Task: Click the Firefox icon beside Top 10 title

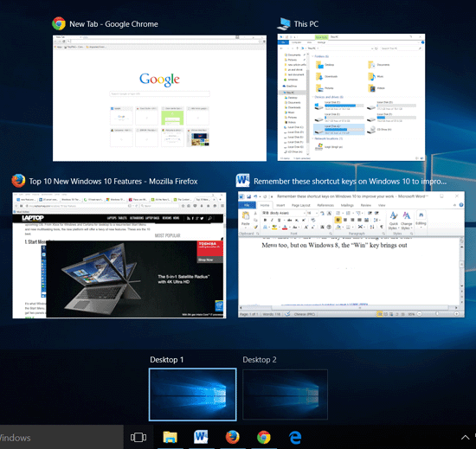Action: pos(18,181)
